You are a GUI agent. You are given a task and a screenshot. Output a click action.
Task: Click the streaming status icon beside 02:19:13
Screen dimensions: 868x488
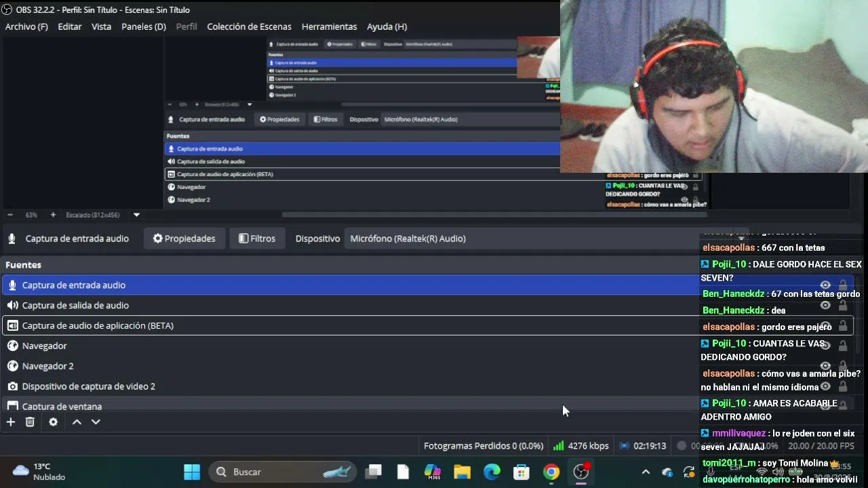click(x=624, y=446)
